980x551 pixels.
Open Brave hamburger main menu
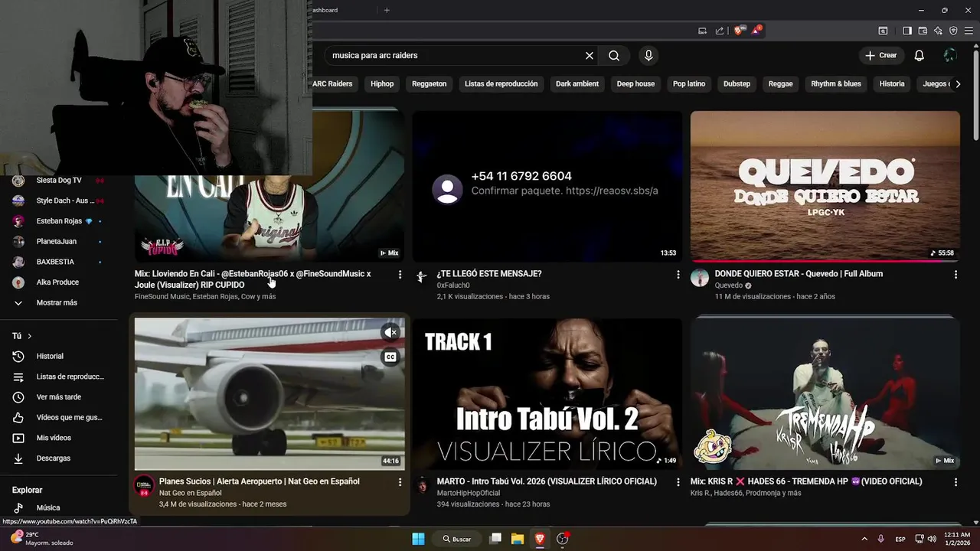(x=968, y=31)
